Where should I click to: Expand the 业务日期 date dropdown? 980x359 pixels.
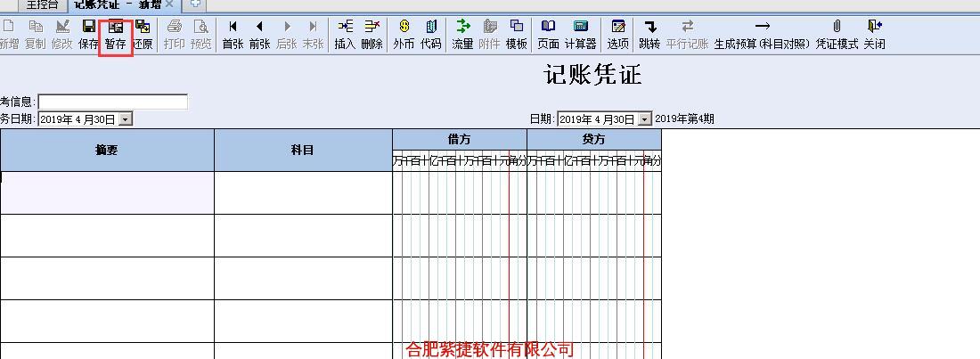[125, 118]
